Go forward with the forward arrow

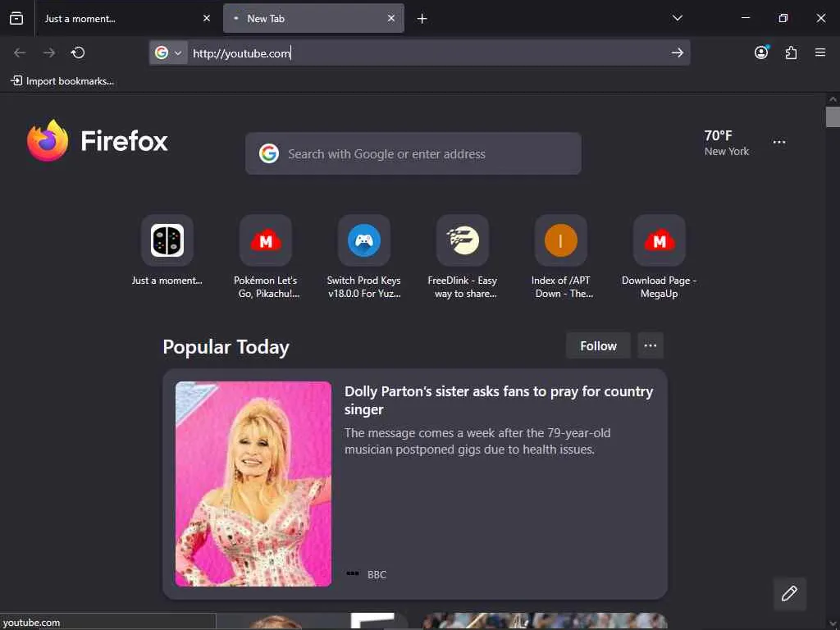click(49, 52)
